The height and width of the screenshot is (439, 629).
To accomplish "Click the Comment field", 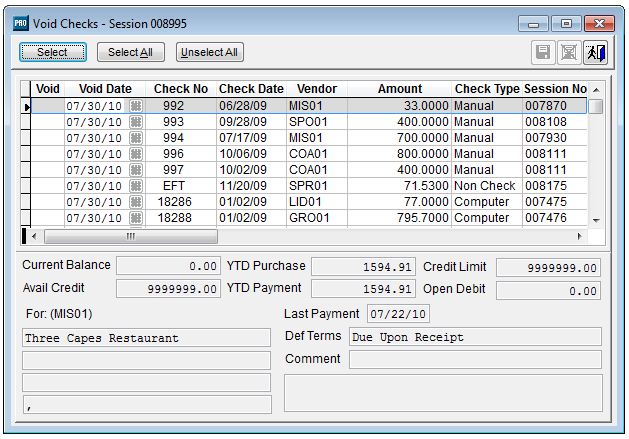I will pyautogui.click(x=475, y=360).
